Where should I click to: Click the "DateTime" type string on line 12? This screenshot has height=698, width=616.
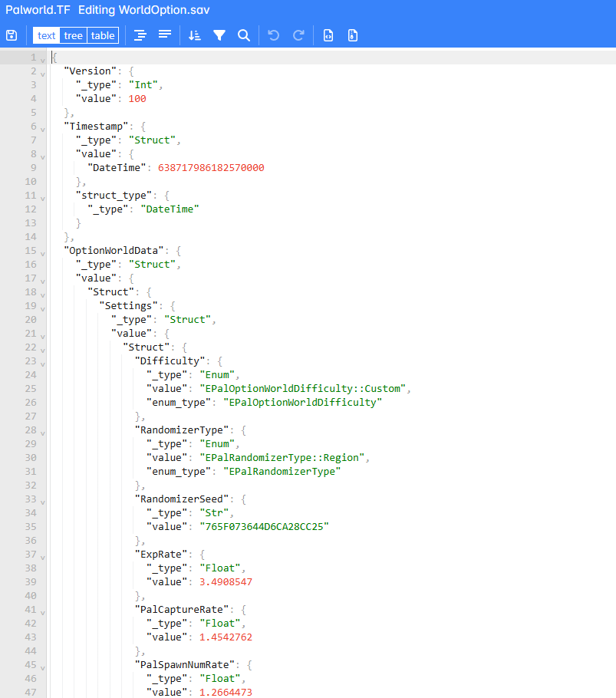(x=170, y=209)
